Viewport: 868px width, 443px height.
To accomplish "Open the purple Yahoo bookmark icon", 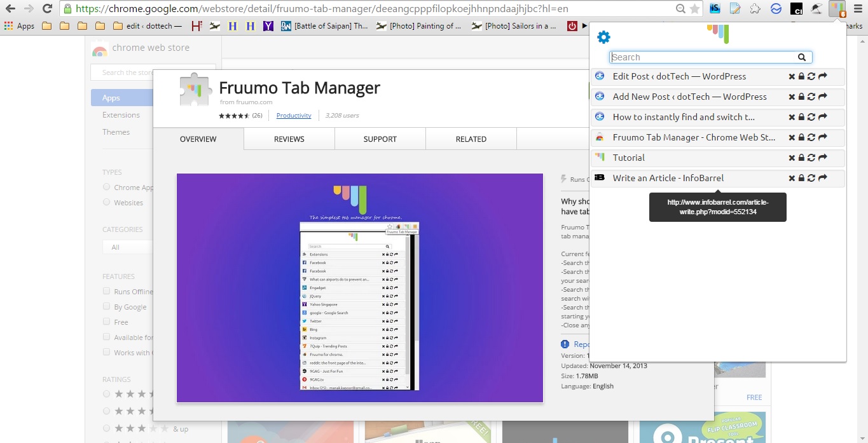I will point(268,26).
